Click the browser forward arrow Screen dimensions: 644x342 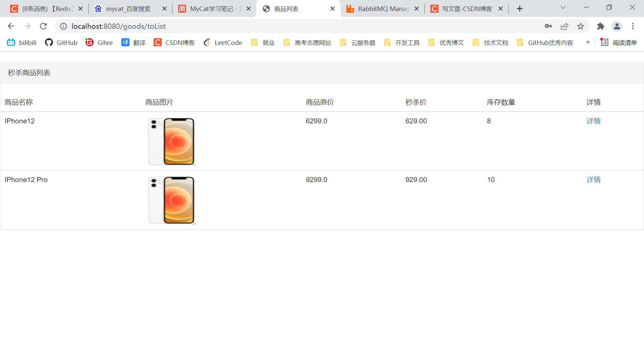pos(27,26)
